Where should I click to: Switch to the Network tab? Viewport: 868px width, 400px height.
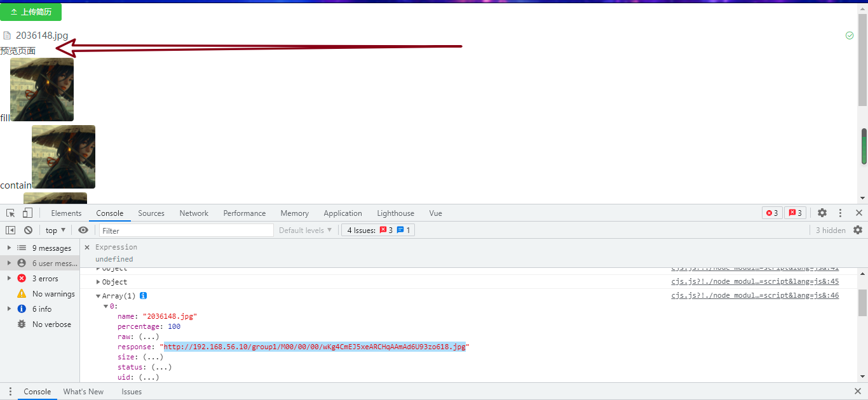194,213
